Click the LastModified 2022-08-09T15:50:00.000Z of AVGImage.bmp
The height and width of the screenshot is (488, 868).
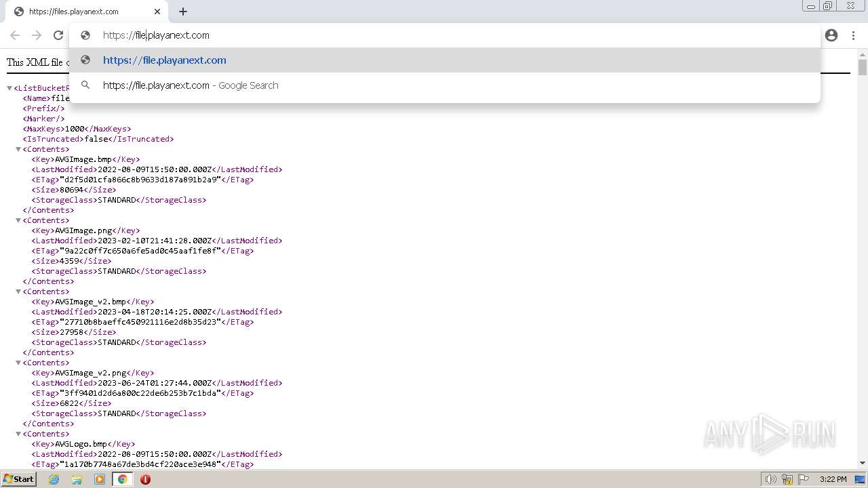point(155,169)
